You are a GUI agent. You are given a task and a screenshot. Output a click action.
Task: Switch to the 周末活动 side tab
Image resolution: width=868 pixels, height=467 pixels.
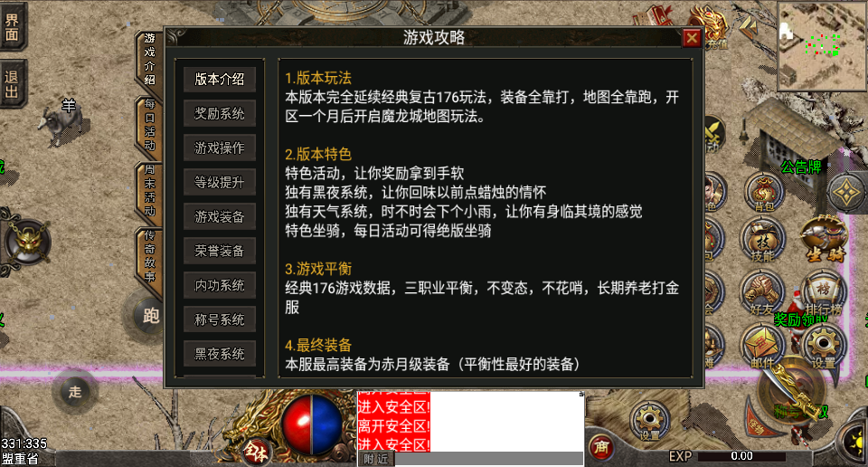(149, 191)
